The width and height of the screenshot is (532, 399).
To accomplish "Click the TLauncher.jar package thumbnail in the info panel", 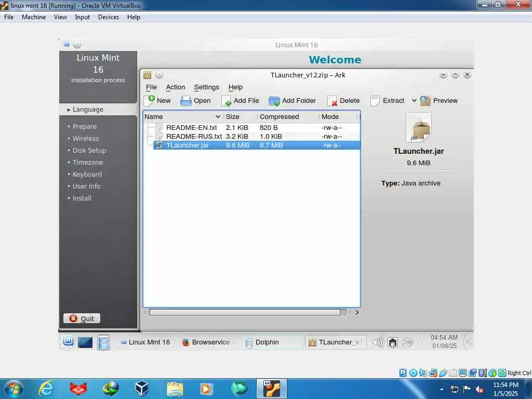I will 419,128.
